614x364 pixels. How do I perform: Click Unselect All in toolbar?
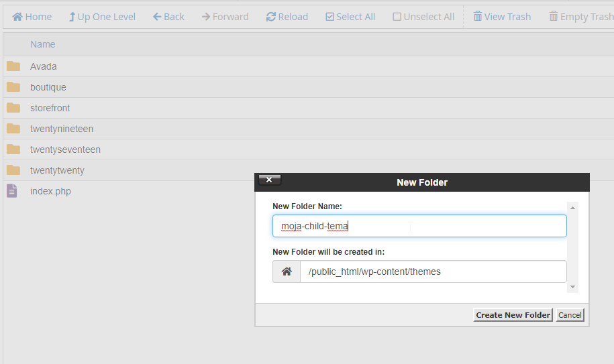point(423,17)
